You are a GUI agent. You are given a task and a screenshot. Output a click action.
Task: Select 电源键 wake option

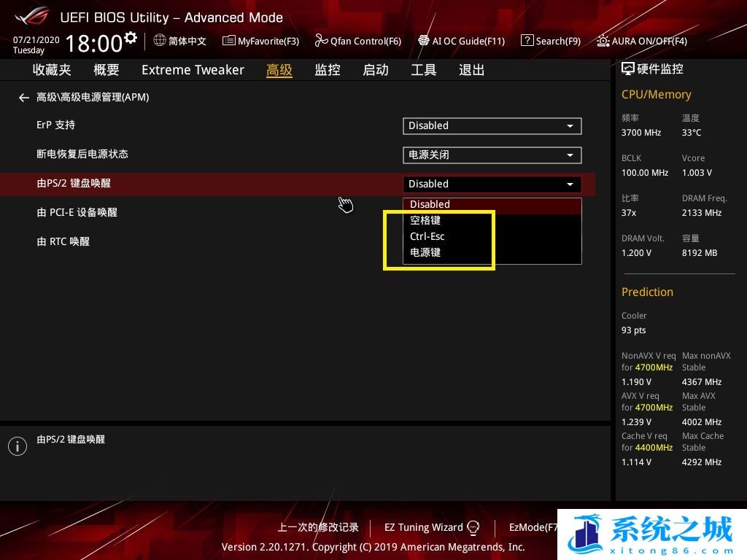coord(492,252)
